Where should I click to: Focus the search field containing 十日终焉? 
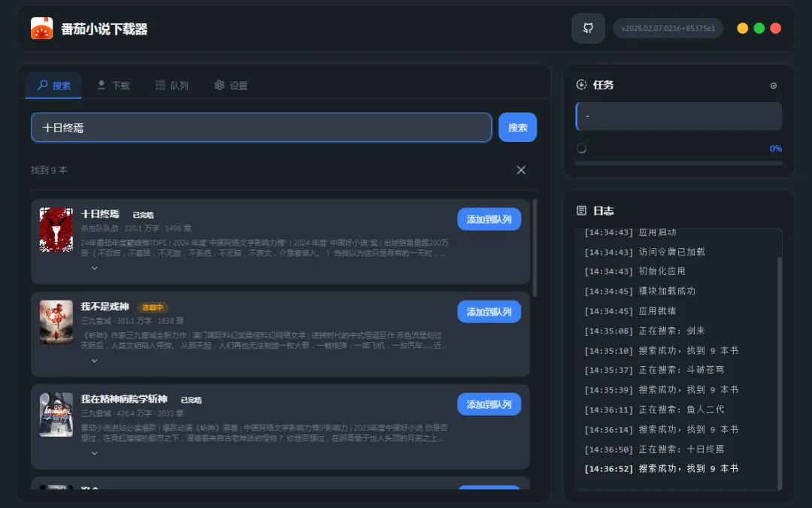click(261, 128)
